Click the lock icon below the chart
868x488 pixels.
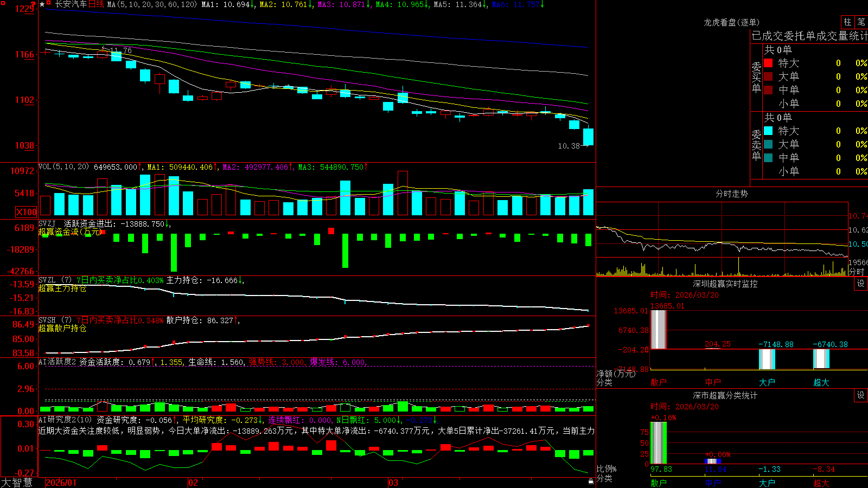pos(591,481)
